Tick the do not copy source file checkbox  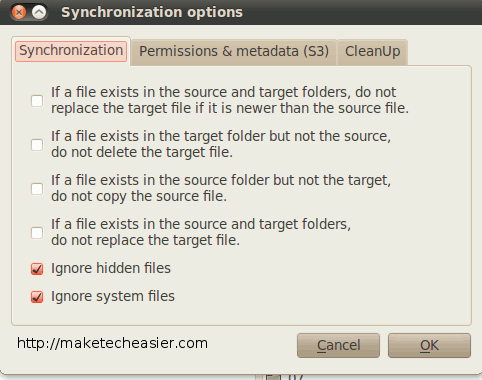pos(37,189)
